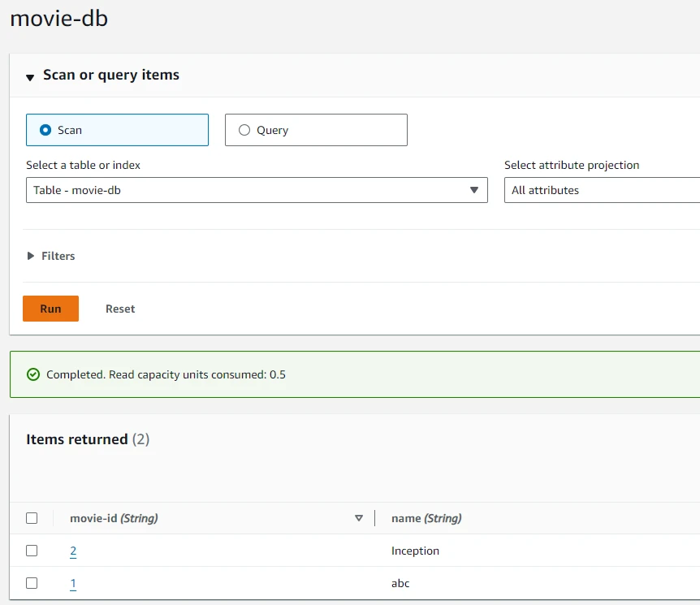Click the divider between movie-id and name columns
The height and width of the screenshot is (605, 700).
374,518
